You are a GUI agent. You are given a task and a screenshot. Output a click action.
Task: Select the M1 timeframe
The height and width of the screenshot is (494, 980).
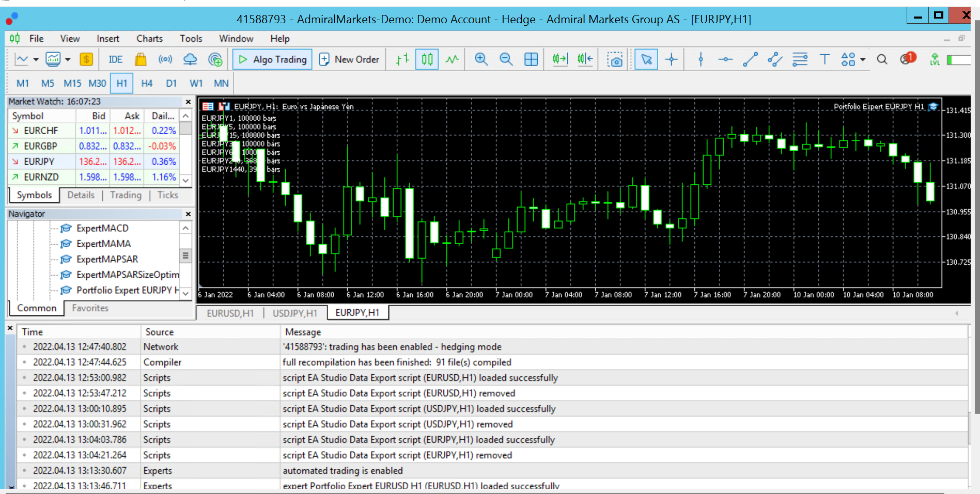click(23, 83)
